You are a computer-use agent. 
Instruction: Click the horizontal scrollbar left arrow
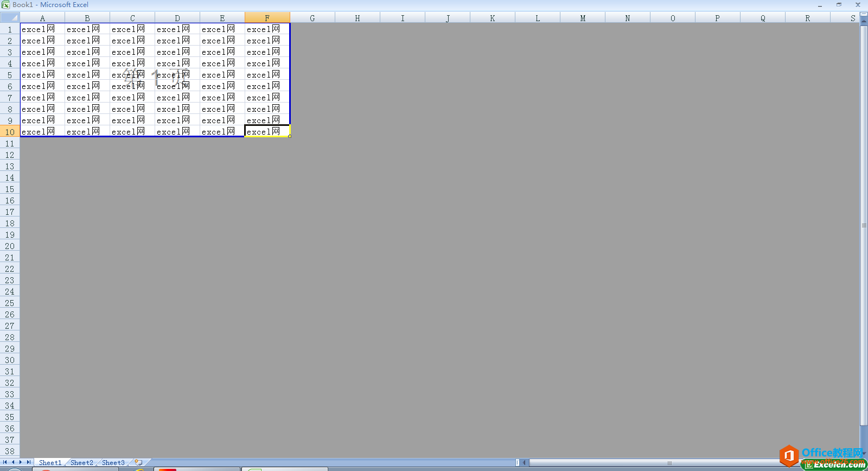click(x=525, y=463)
